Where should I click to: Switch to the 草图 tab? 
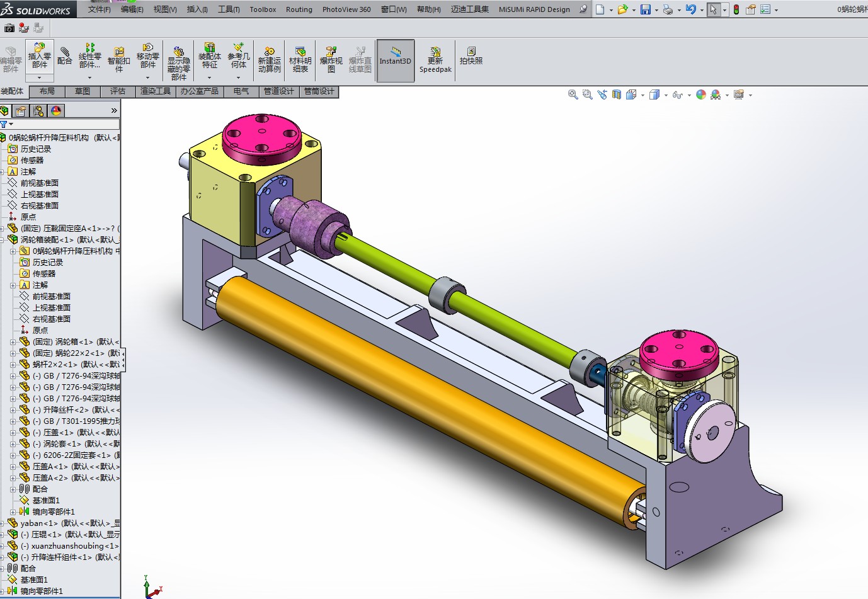[x=83, y=91]
